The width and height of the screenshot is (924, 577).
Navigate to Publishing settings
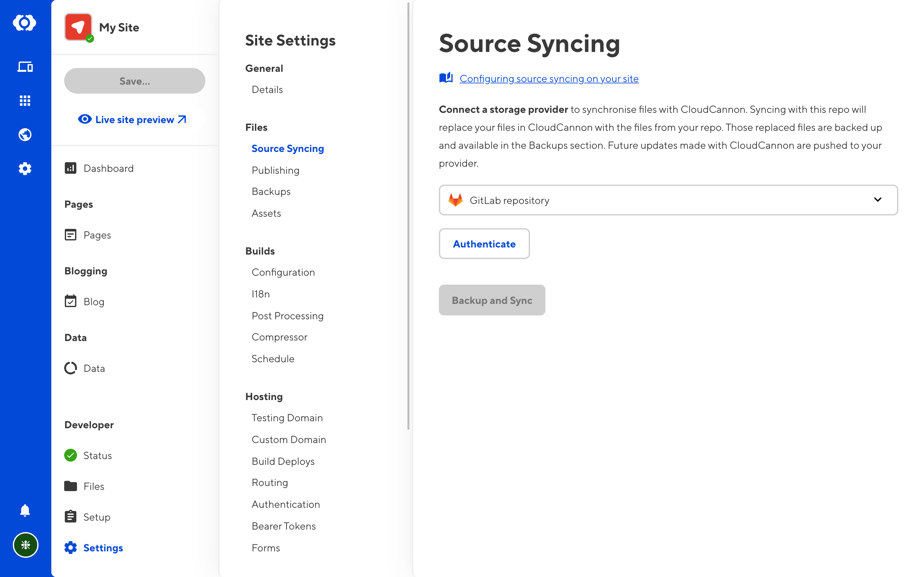click(x=275, y=170)
